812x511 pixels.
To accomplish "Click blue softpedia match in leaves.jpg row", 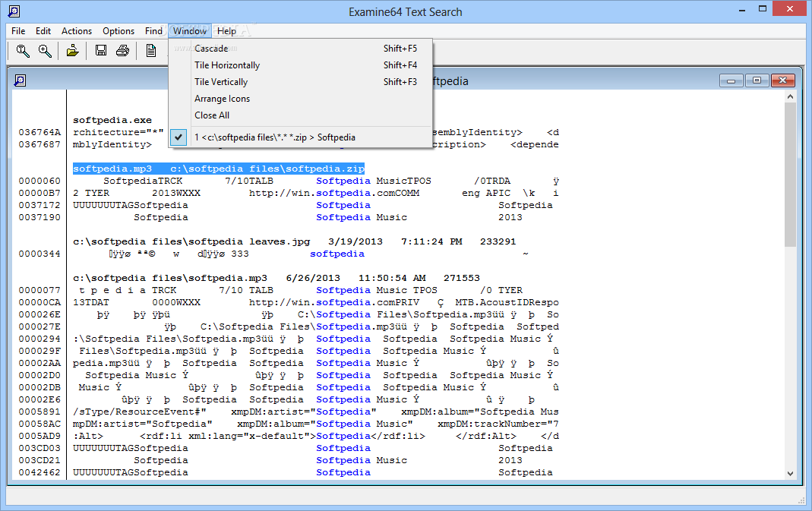I will pyautogui.click(x=337, y=254).
